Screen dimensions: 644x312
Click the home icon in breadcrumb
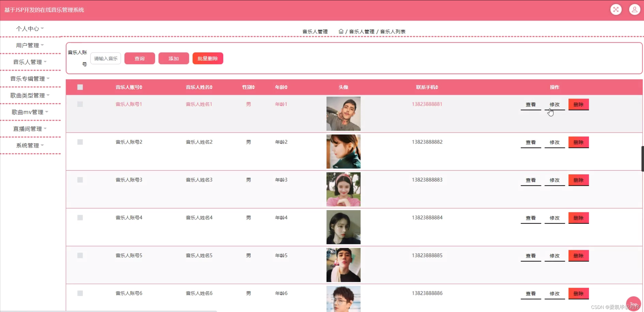pyautogui.click(x=341, y=31)
